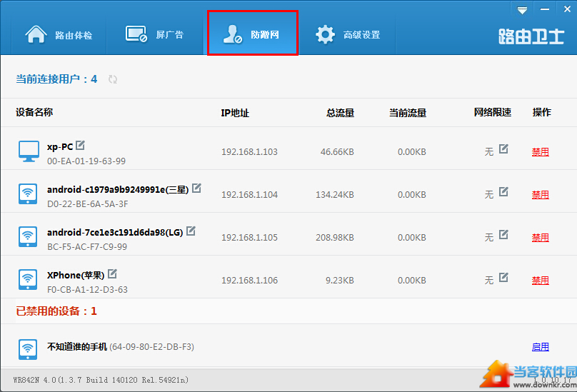Click the 当前连接用户：4 heading
577x392 pixels.
56,79
